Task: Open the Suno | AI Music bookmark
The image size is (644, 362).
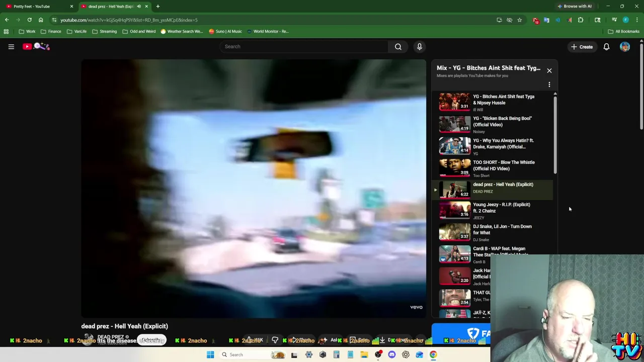Action: (225, 32)
